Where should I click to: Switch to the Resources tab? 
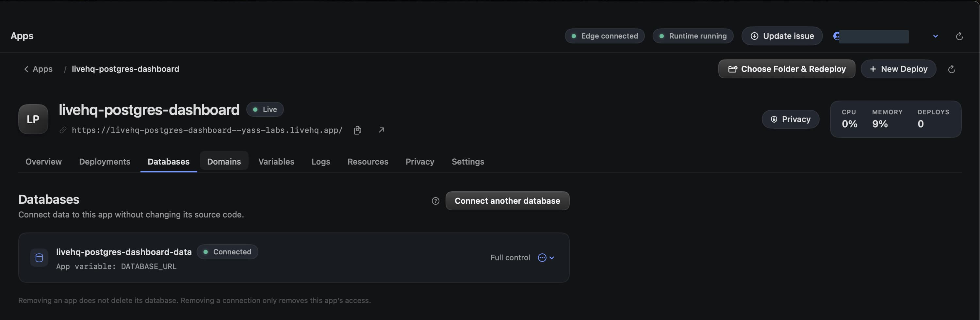[368, 162]
